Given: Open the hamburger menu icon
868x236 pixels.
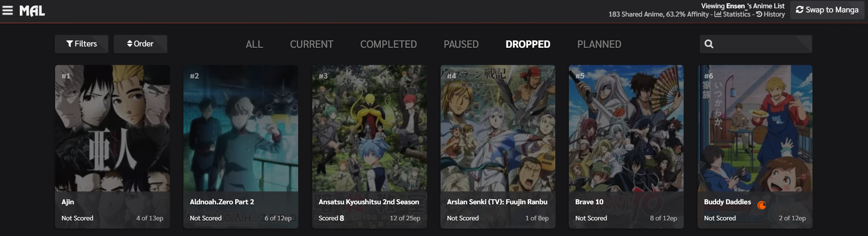Looking at the screenshot, I should 7,10.
